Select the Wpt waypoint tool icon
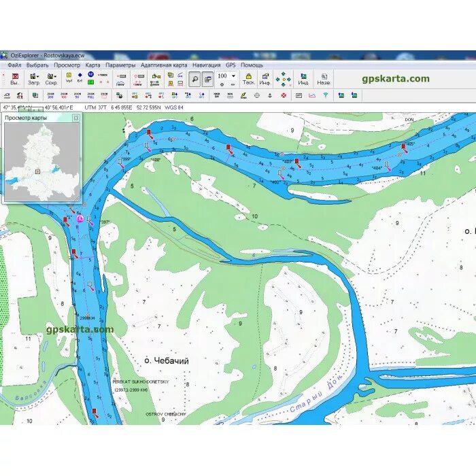The height and width of the screenshot is (476, 476). (x=69, y=77)
